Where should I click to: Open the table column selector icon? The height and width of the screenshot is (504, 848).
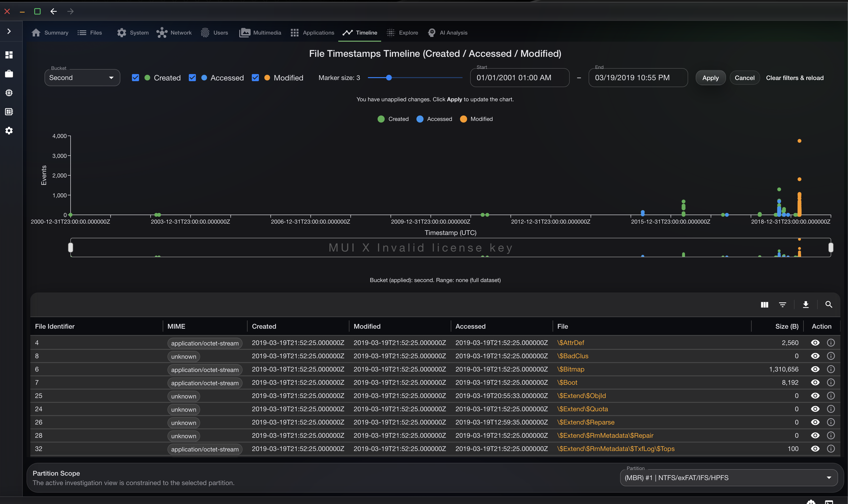pos(764,305)
